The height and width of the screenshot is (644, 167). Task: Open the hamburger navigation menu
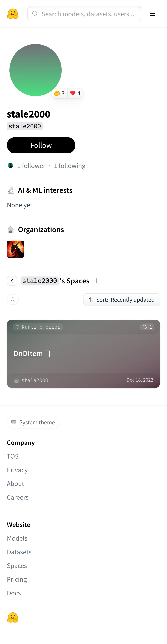coord(152,14)
